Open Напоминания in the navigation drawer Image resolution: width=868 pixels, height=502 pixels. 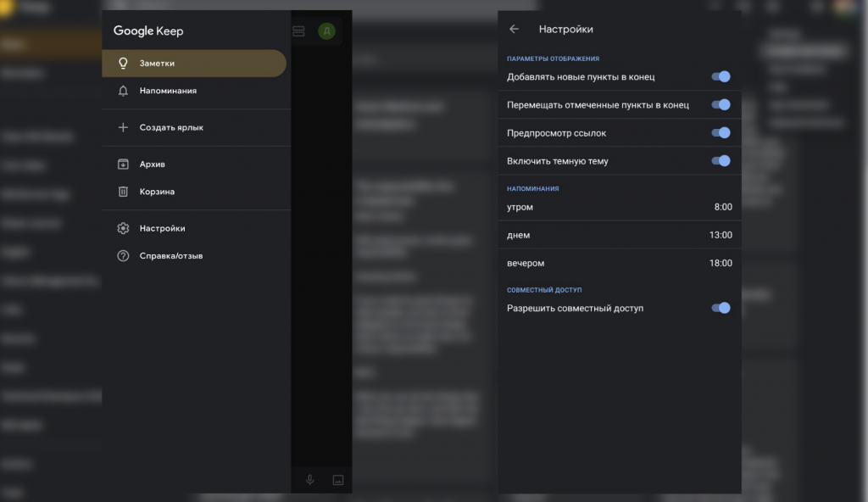(x=197, y=91)
